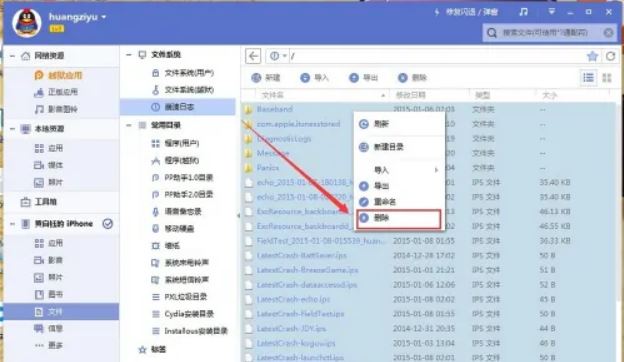Refresh the file list
This screenshot has height=362, width=624.
coord(610,56)
